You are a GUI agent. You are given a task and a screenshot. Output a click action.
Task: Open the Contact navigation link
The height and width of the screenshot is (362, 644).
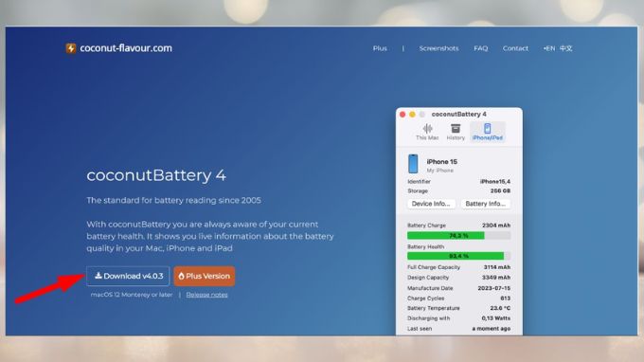tap(515, 48)
